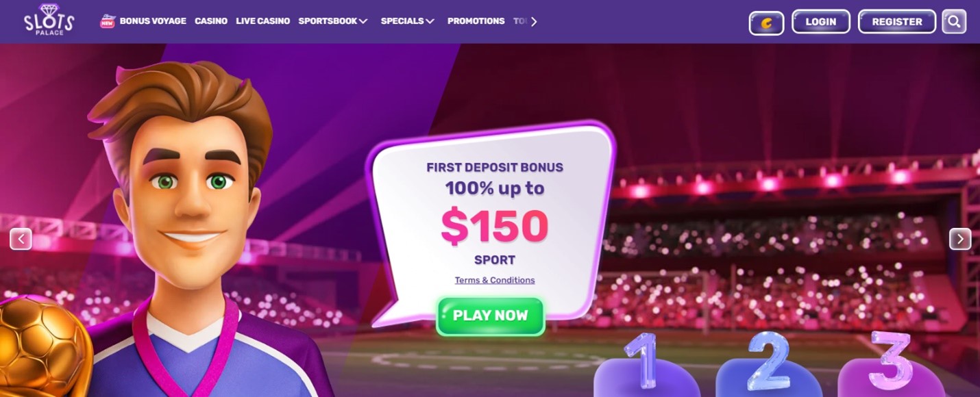
Task: Go to Live Casino section
Action: pyautogui.click(x=262, y=21)
